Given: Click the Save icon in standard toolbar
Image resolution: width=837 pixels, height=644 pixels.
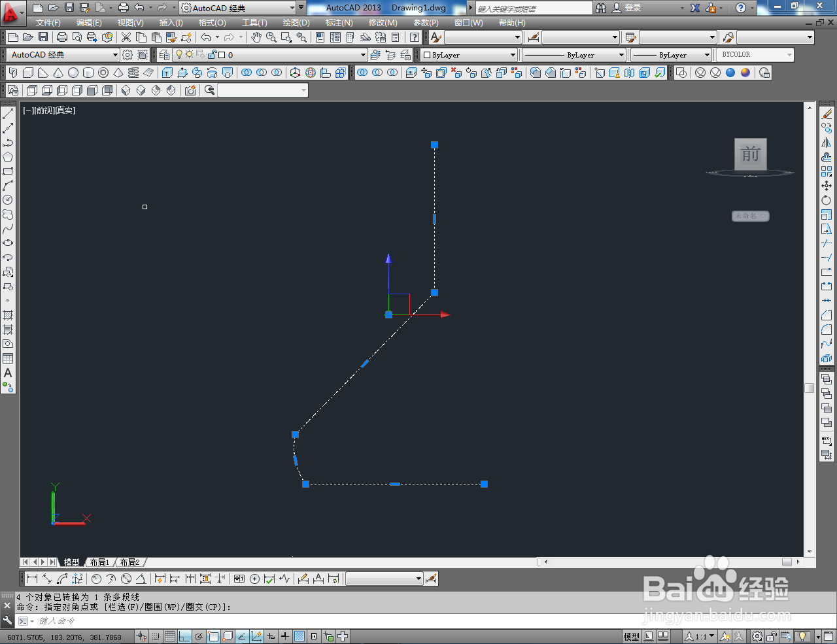Looking at the screenshot, I should tap(43, 37).
